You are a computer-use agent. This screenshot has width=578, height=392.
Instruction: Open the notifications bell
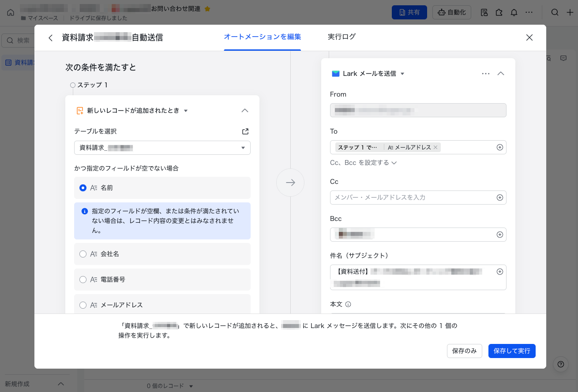point(514,12)
